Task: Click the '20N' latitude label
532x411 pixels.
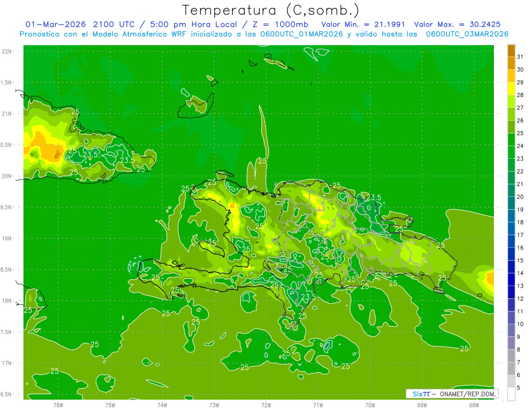Action: pyautogui.click(x=7, y=176)
